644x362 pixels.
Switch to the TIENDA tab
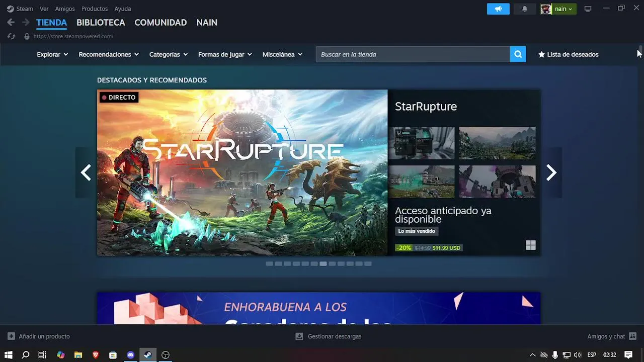click(51, 23)
